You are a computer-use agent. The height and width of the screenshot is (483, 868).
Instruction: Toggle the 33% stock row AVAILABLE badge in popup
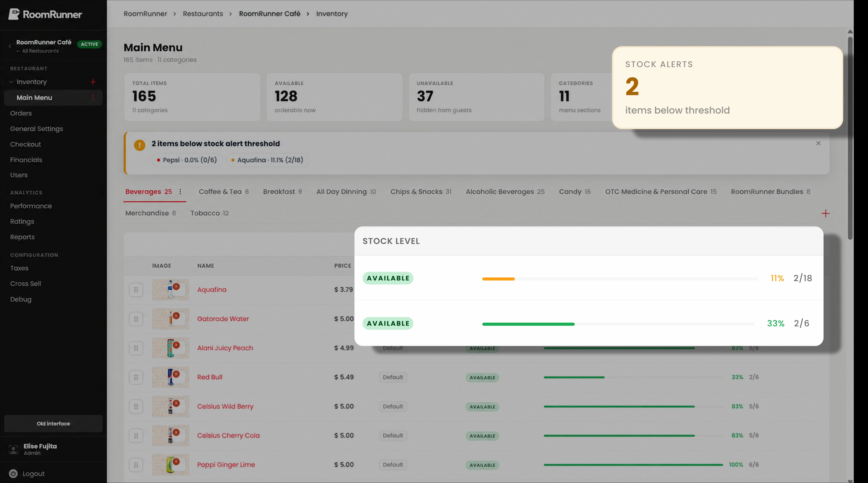point(388,323)
